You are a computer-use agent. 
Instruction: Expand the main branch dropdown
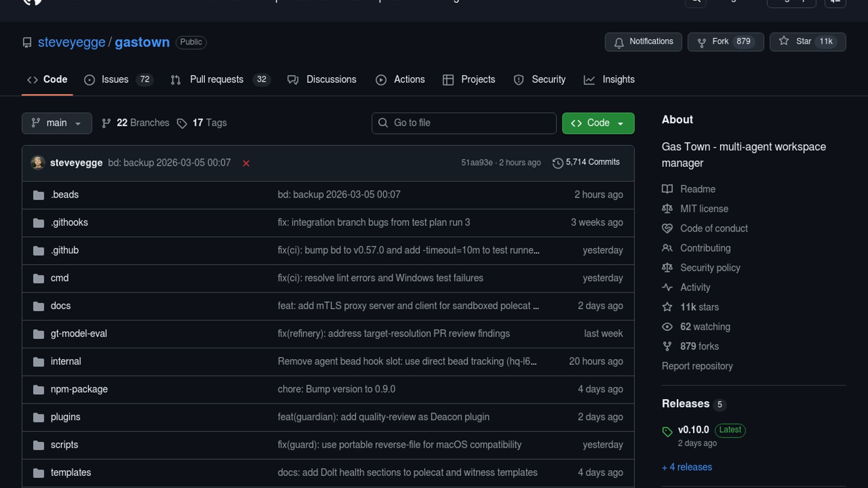pyautogui.click(x=57, y=123)
